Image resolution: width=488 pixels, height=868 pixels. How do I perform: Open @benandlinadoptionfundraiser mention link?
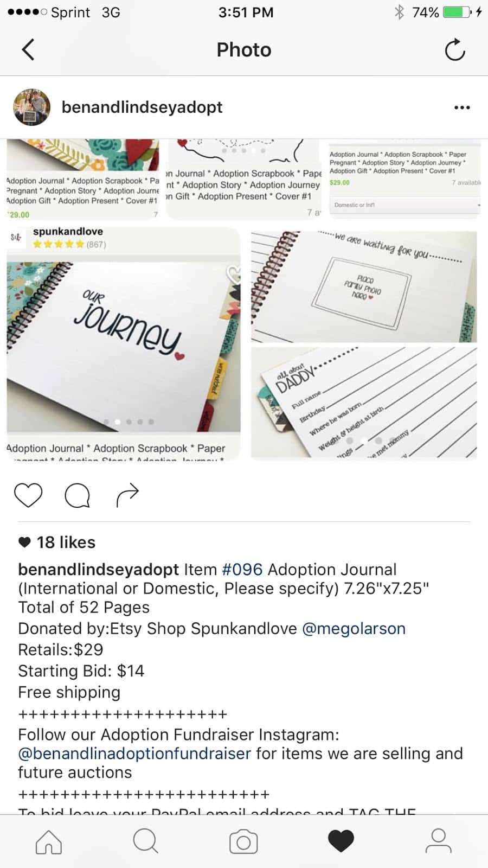[x=134, y=754]
